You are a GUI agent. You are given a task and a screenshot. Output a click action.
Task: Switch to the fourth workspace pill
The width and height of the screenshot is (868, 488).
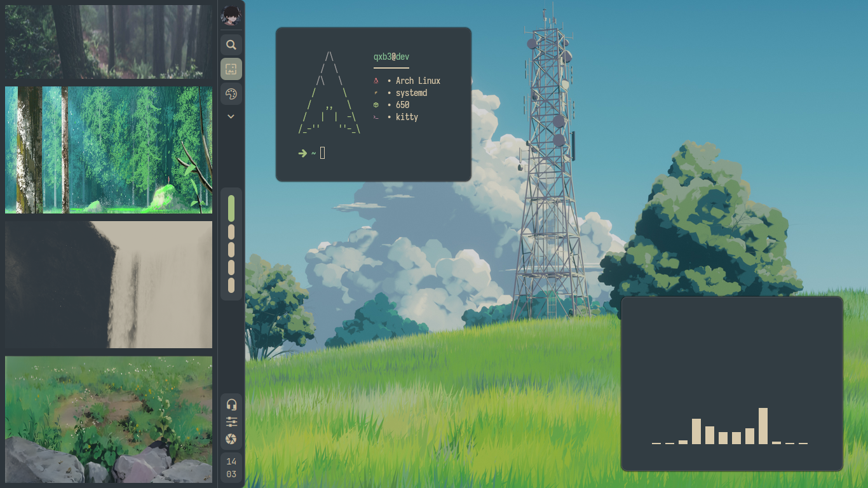[x=231, y=268]
